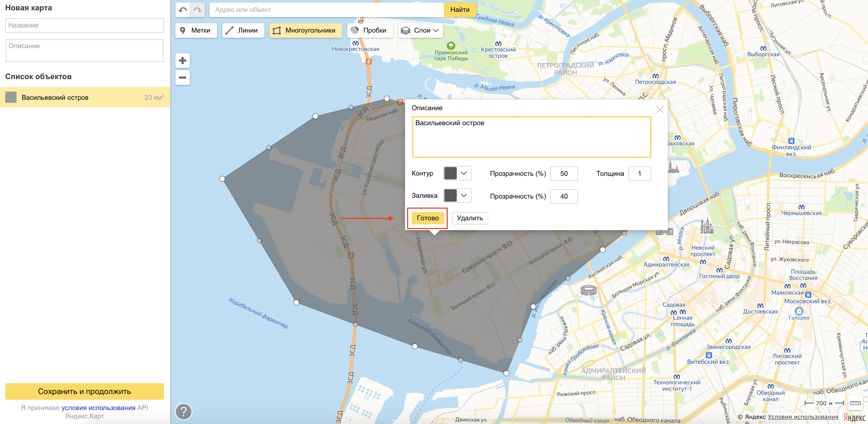
Task: Open the help question mark icon
Action: tap(184, 412)
